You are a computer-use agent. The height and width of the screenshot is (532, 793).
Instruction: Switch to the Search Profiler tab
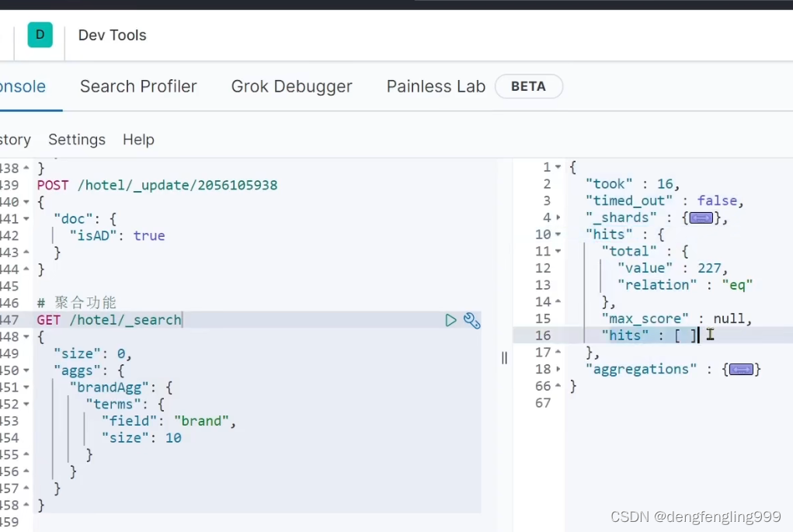[x=138, y=86]
